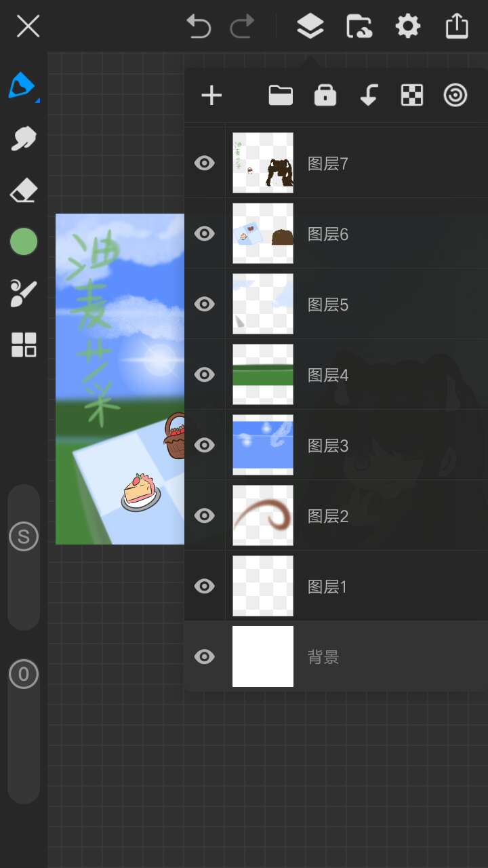Viewport: 488px width, 868px height.
Task: Open the layer blend mode circle icon
Action: click(x=455, y=96)
